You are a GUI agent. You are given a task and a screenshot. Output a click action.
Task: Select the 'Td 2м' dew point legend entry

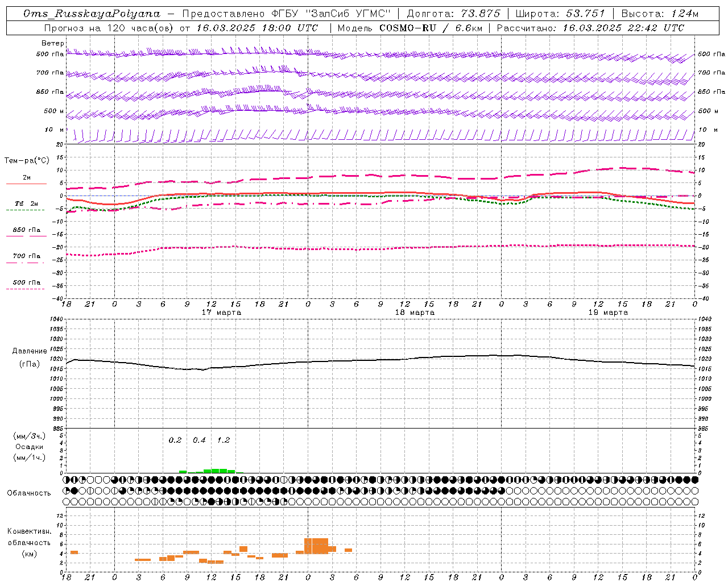[x=26, y=203]
